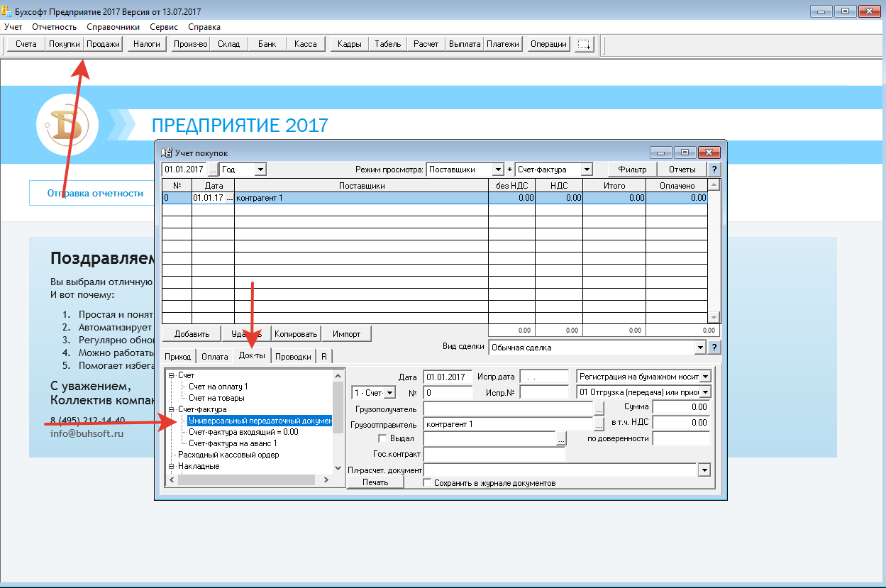Open the Операции toolbar section
The width and height of the screenshot is (886, 588).
(x=549, y=44)
